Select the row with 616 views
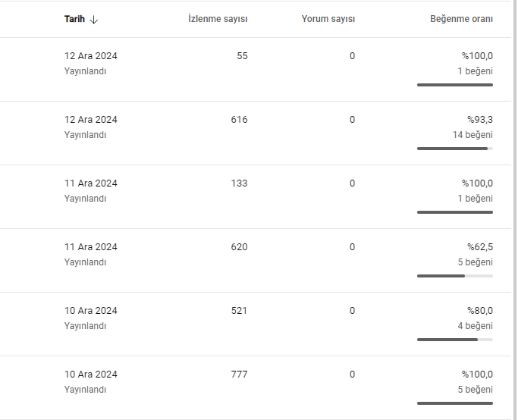This screenshot has height=420, width=518. coord(256,133)
